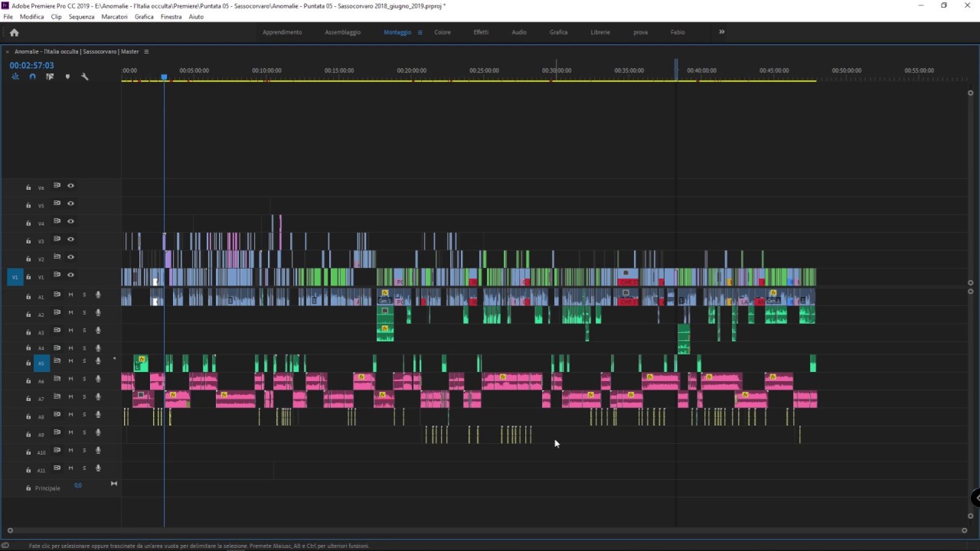Image resolution: width=980 pixels, height=551 pixels.
Task: Click the horizontal zoom scrollbar's right handle
Action: pyautogui.click(x=964, y=530)
